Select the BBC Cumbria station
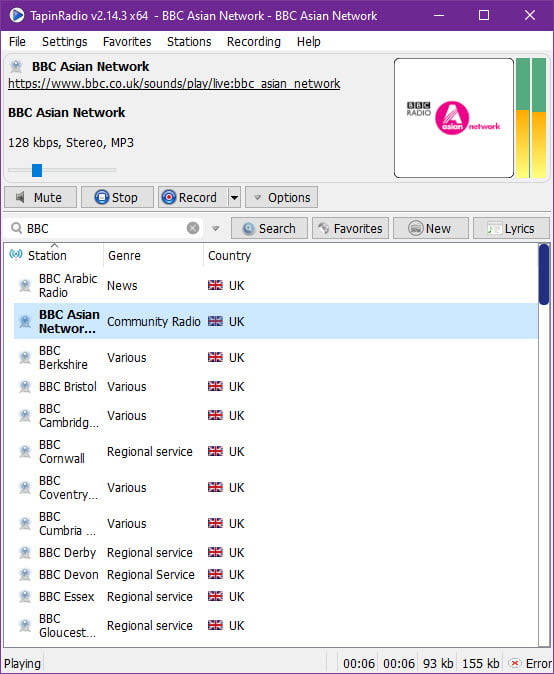The height and width of the screenshot is (674, 554). (x=275, y=524)
